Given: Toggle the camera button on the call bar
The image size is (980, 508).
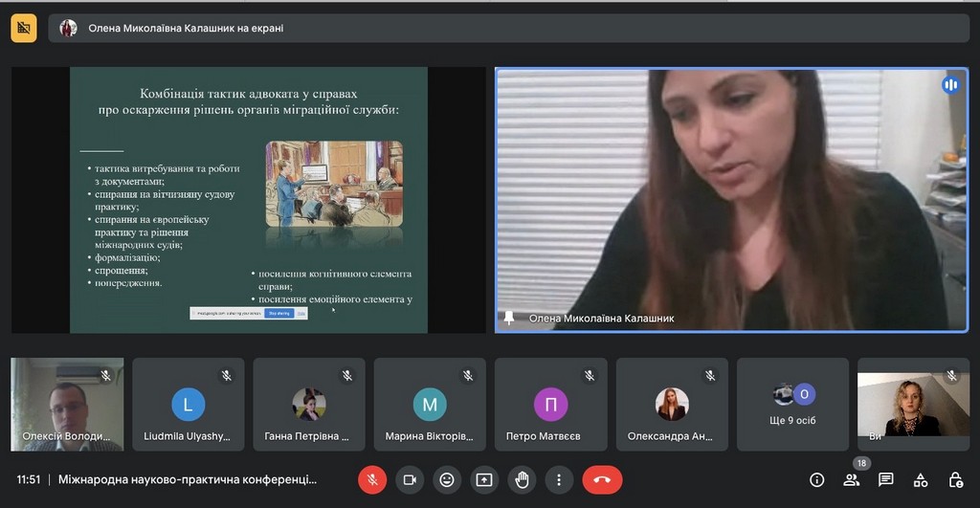Looking at the screenshot, I should (410, 479).
